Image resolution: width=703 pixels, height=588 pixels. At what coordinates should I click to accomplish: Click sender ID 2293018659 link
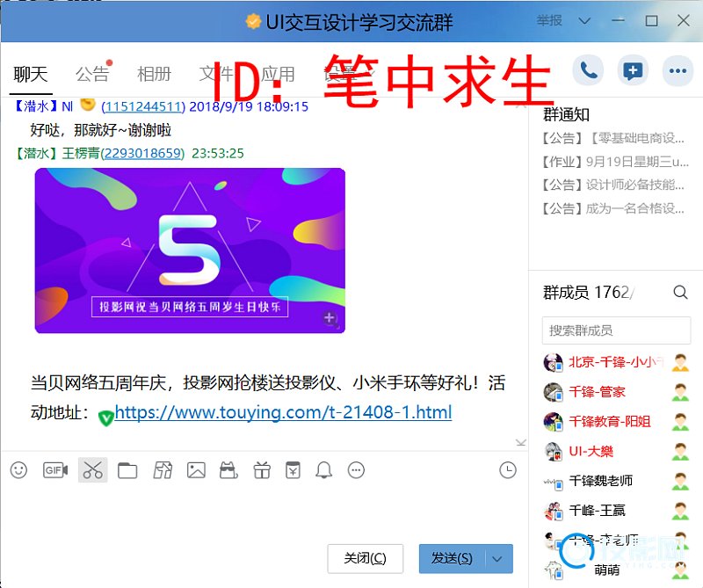click(142, 154)
